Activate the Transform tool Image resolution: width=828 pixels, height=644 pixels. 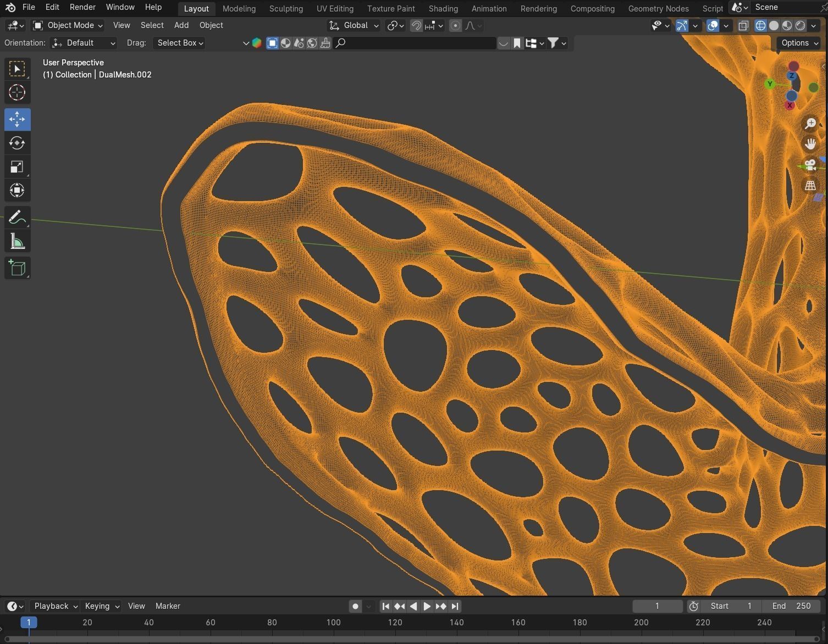(x=17, y=190)
